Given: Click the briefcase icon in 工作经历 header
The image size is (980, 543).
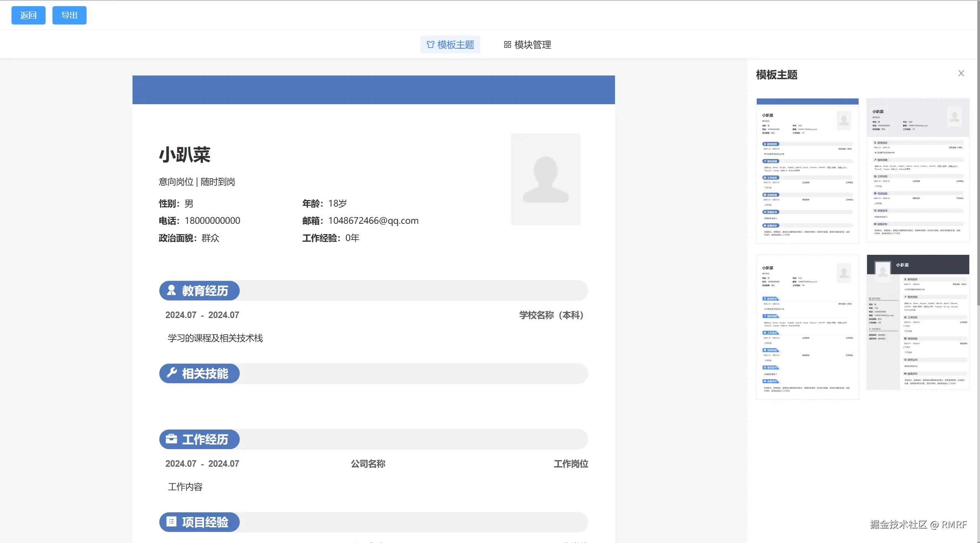Looking at the screenshot, I should click(x=171, y=439).
